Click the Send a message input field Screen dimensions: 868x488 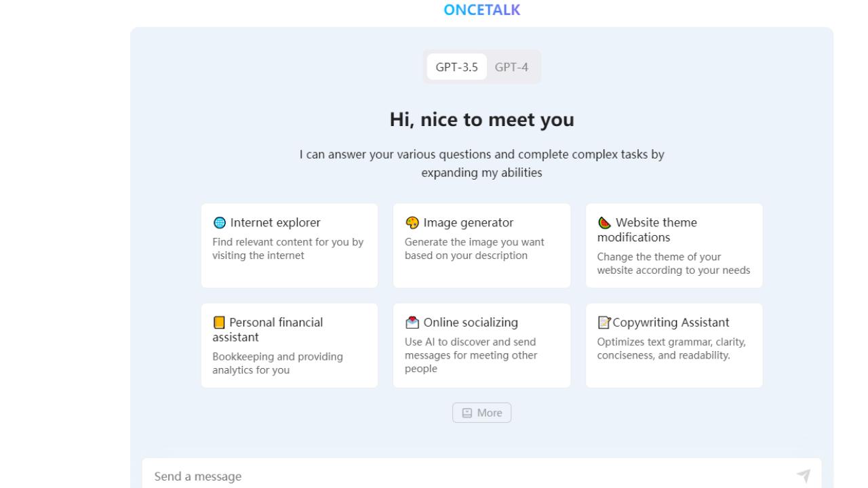468,476
